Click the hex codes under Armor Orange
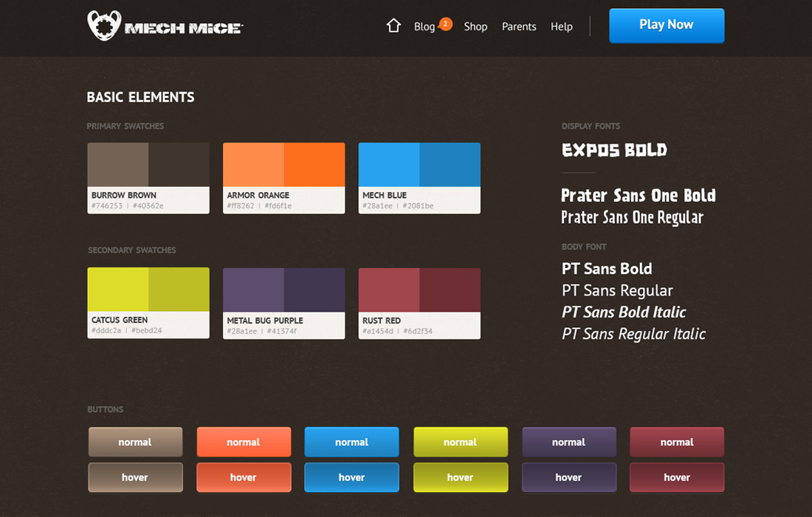 (259, 205)
